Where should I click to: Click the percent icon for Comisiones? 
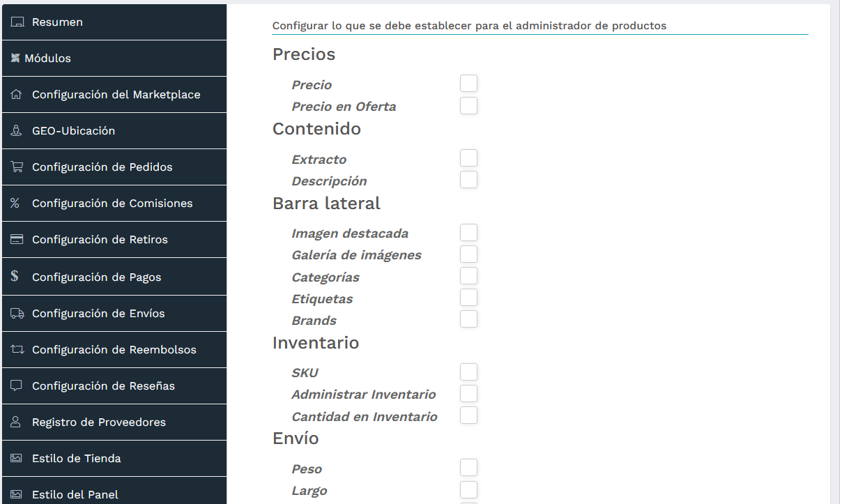click(x=16, y=203)
